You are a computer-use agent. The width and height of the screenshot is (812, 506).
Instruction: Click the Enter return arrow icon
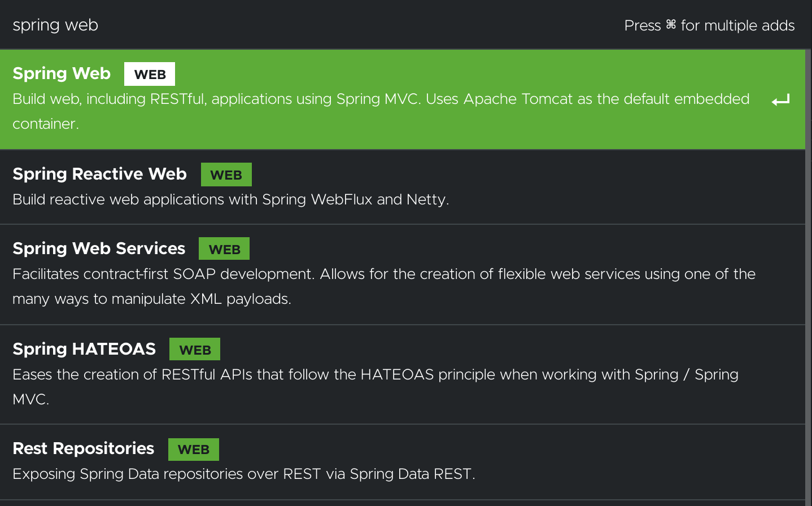coord(780,101)
